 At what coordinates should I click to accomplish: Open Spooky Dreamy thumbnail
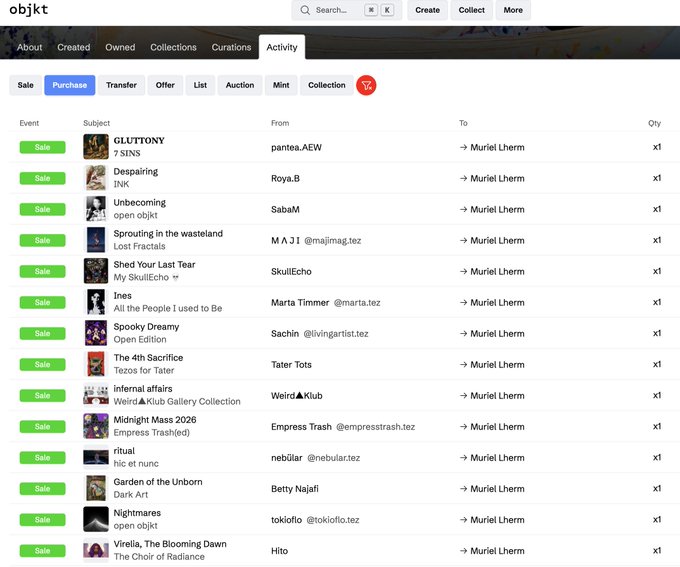click(96, 333)
